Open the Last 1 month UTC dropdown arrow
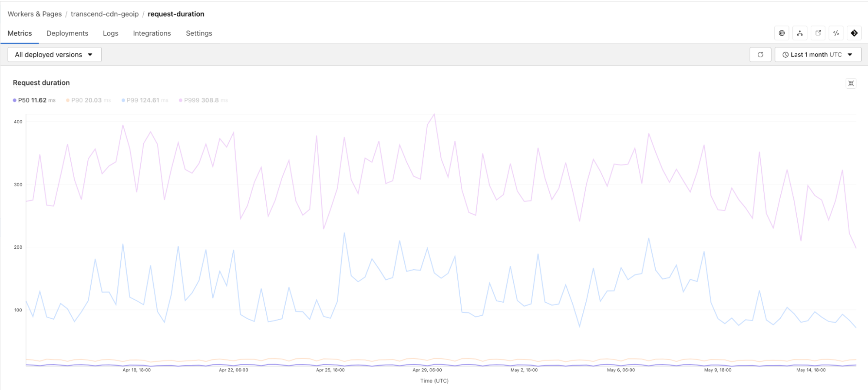 click(x=850, y=55)
